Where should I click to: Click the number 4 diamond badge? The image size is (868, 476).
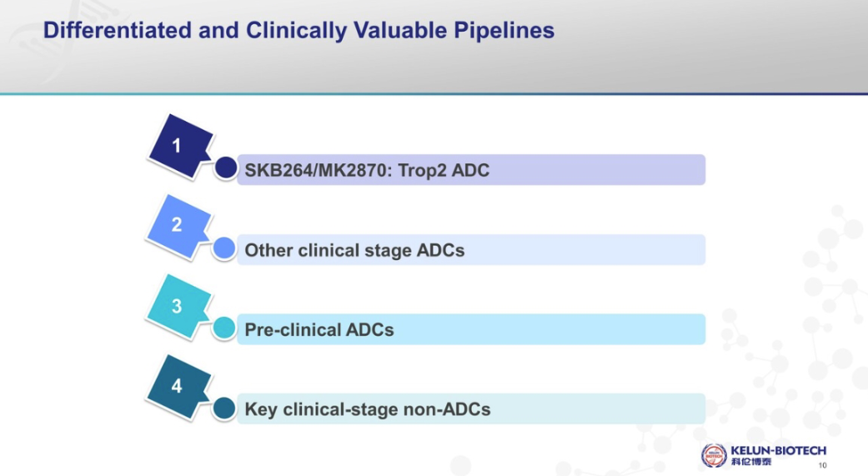pos(177,386)
